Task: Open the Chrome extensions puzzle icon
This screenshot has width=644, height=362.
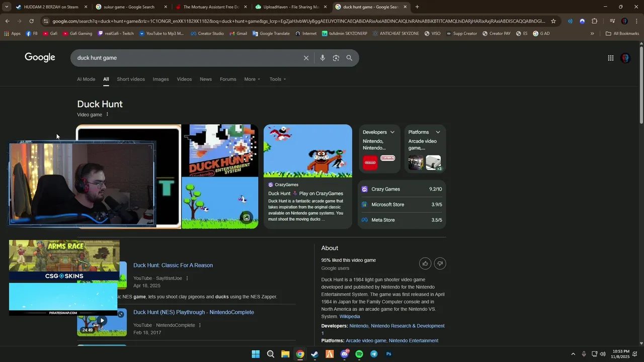Action: tap(594, 21)
